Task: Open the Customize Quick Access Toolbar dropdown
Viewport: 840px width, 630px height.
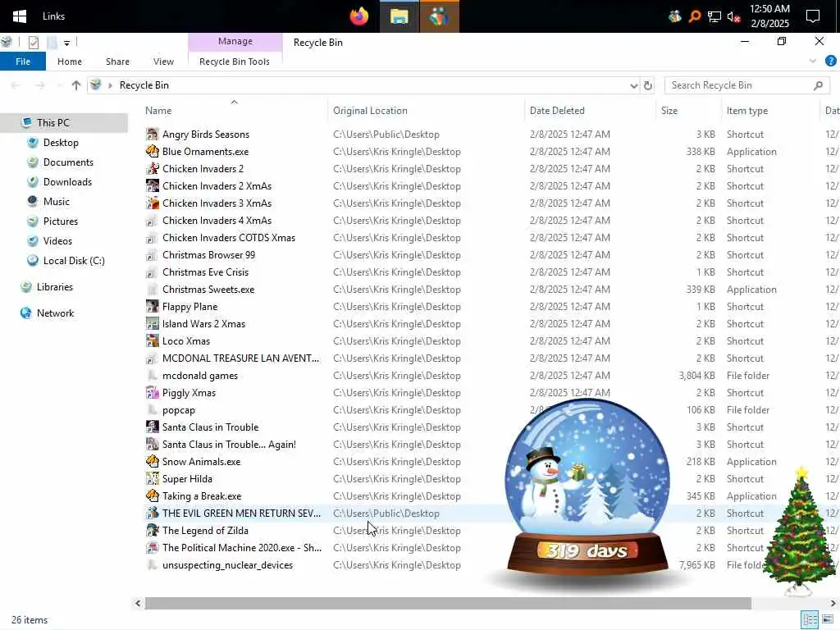Action: [66, 43]
